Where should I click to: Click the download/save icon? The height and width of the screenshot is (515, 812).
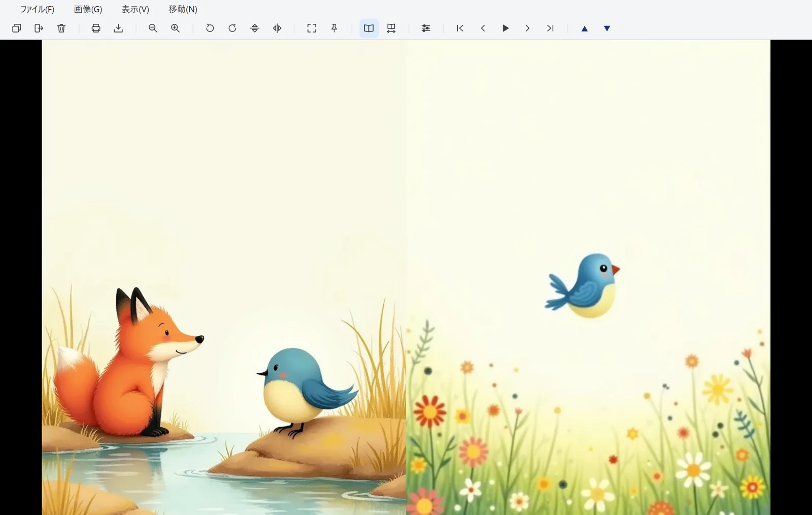tap(118, 28)
